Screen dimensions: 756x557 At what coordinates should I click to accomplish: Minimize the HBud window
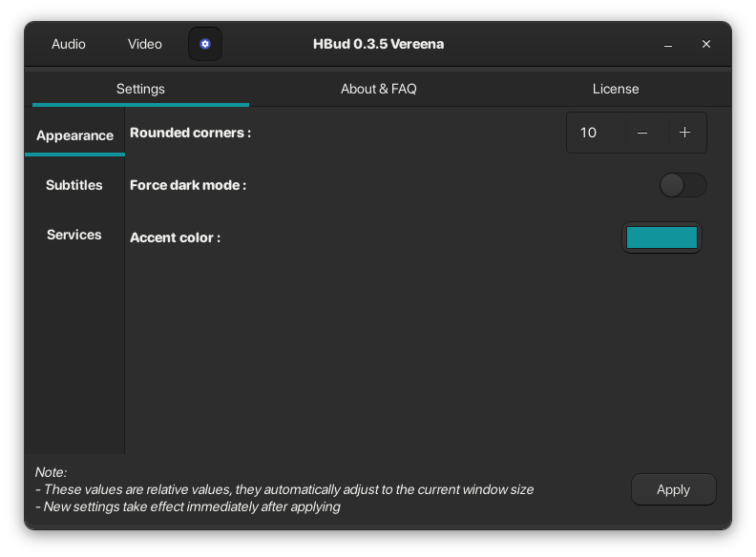pyautogui.click(x=668, y=44)
